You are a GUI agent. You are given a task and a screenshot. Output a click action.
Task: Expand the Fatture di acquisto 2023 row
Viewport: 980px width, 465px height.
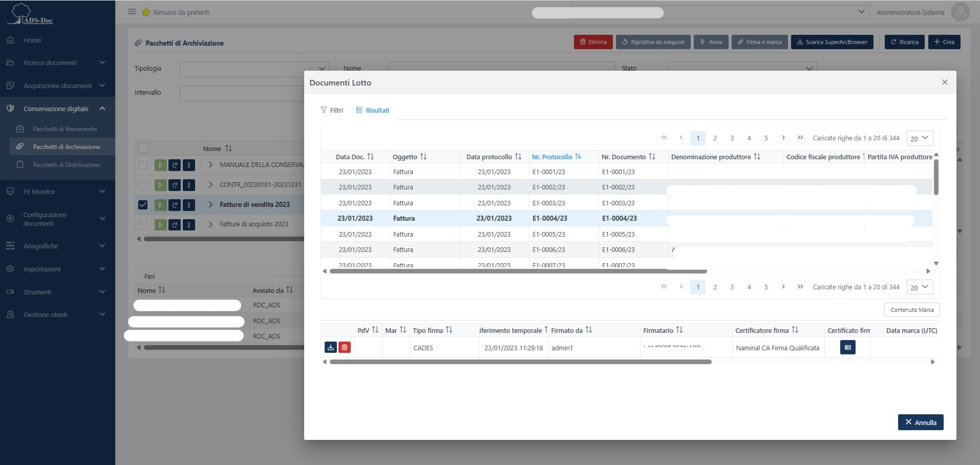(x=210, y=224)
